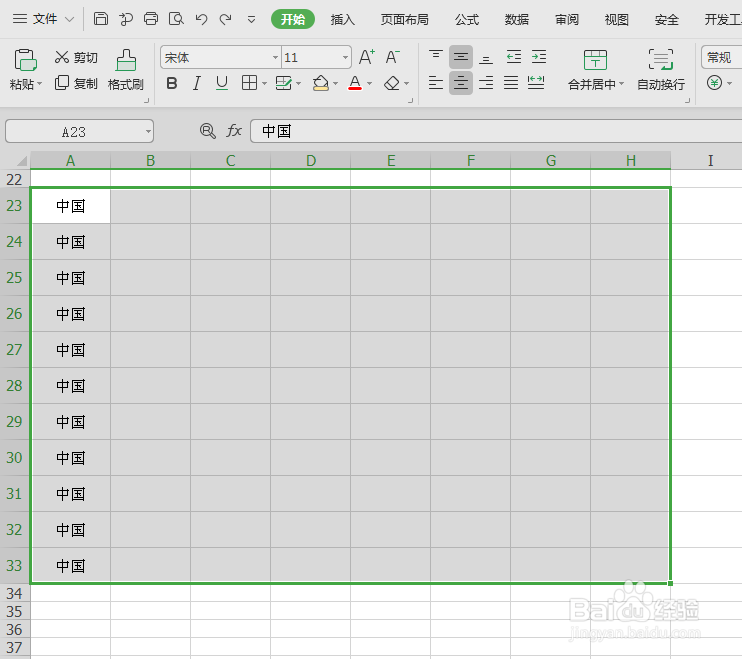This screenshot has width=742, height=659.
Task: Open the 文件 menu dropdown arrow
Action: (x=69, y=19)
